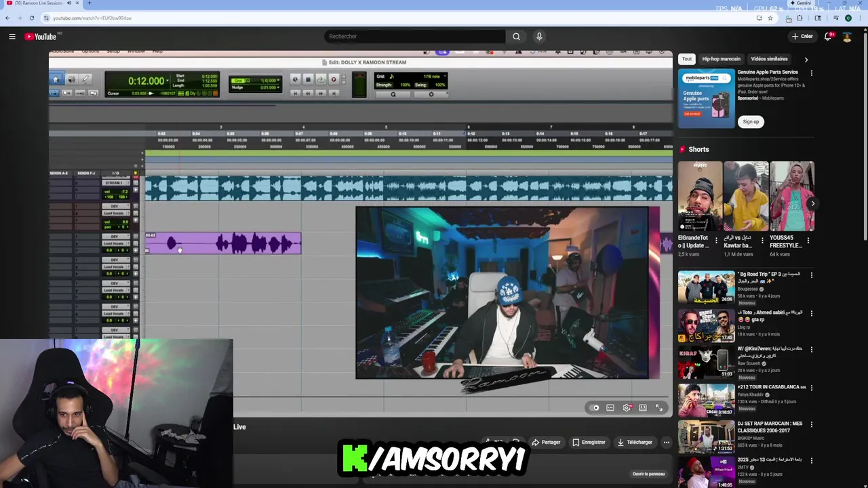Start voice search with the microphone icon

(x=539, y=37)
